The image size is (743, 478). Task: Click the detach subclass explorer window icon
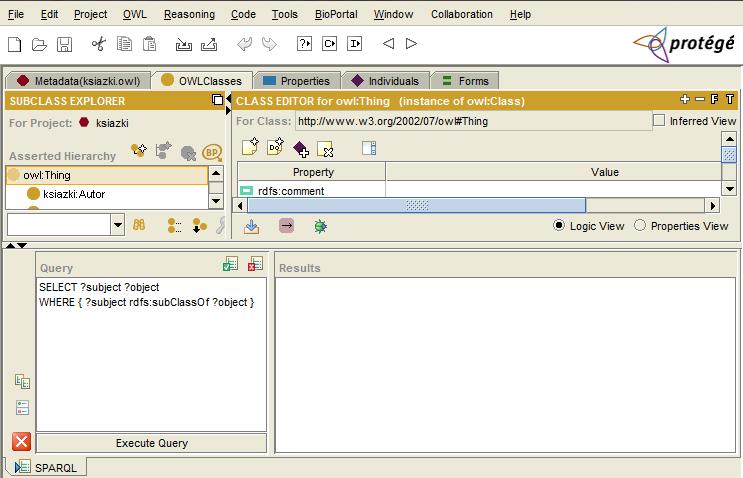click(217, 99)
